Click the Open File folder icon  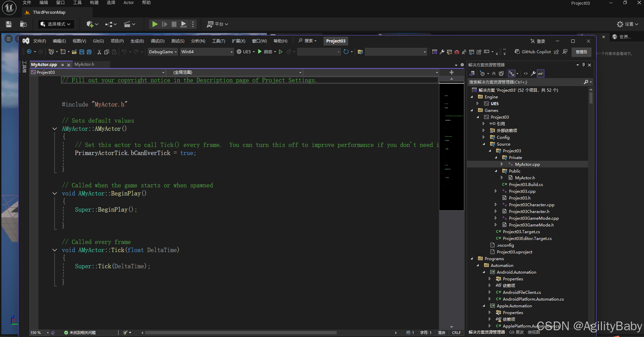74,52
